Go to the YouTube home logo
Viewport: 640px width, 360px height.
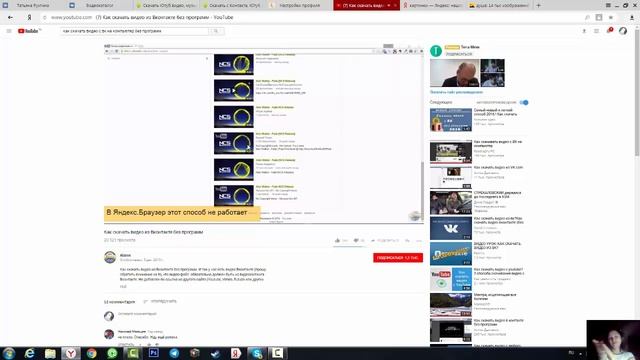(29, 31)
